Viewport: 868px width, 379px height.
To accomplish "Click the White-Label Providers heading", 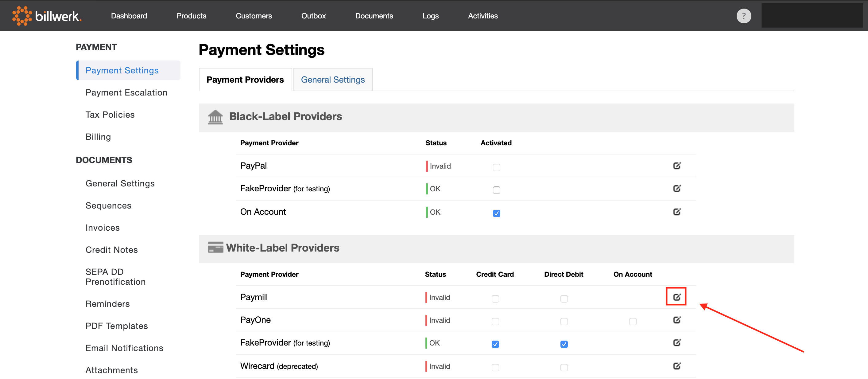I will 282,248.
